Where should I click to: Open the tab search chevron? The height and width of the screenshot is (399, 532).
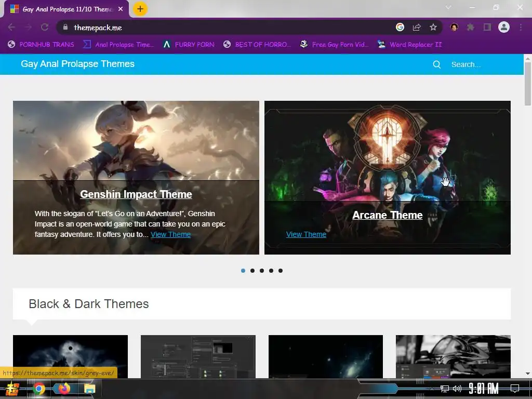448,7
